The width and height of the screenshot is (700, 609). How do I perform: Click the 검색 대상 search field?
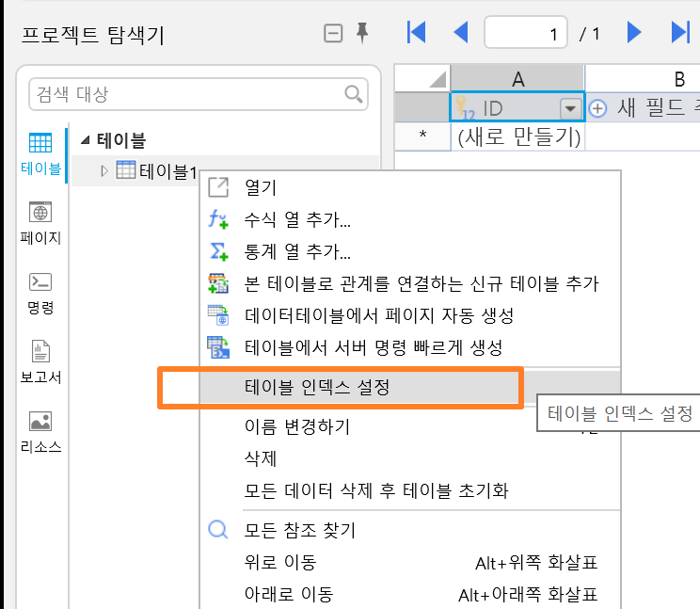click(199, 94)
